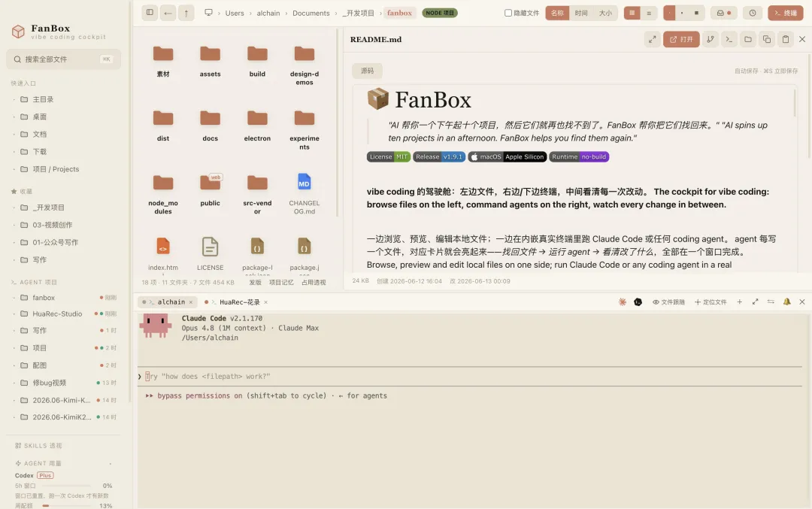
Task: Enable the 隐藏文件 checkbox
Action: [x=508, y=13]
